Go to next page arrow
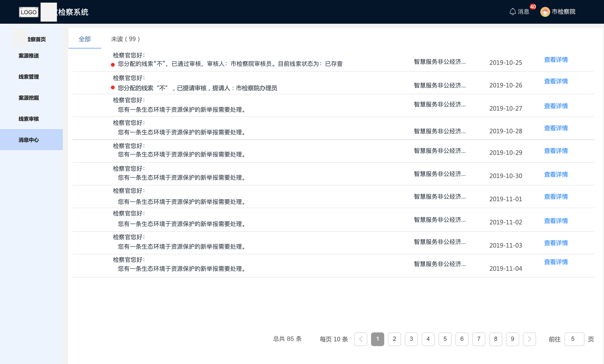Screen dimensions: 604x364 tap(529, 339)
